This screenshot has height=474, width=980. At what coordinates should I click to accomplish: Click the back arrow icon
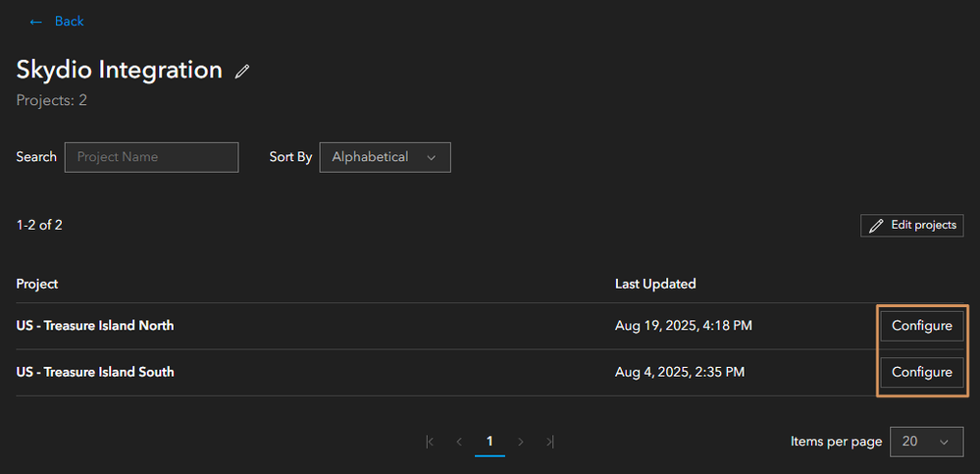tap(36, 22)
